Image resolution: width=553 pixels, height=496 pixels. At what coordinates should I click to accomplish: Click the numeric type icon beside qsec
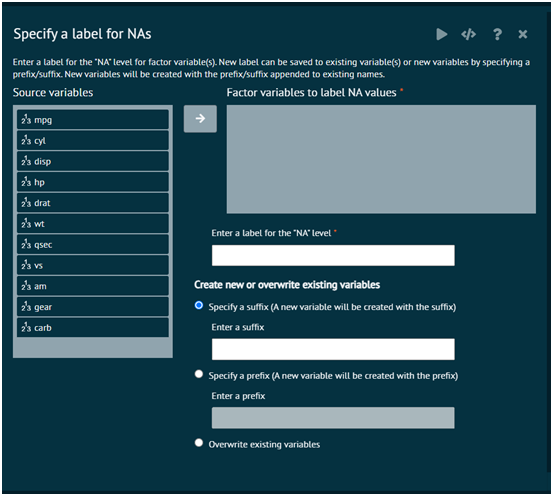tap(26, 244)
